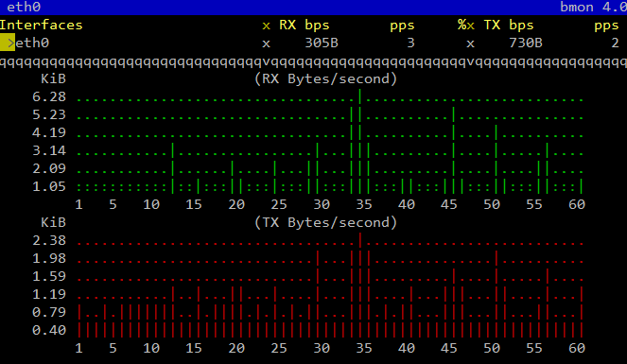627x364 pixels.
Task: Click the 3.14 RX axis label
Action: coord(49,150)
